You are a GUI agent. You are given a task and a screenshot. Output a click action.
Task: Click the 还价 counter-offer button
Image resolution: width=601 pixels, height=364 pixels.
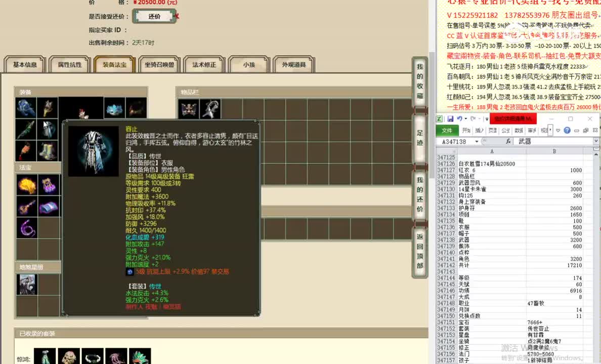154,16
